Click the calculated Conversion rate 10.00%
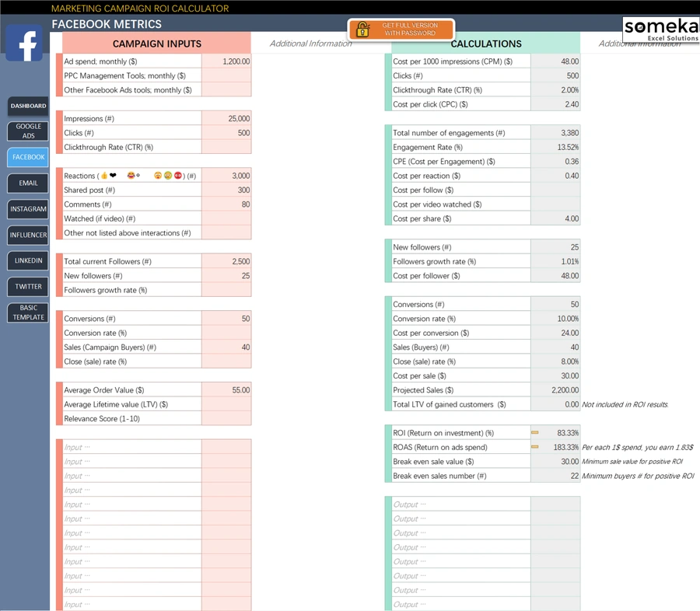 [x=555, y=318]
